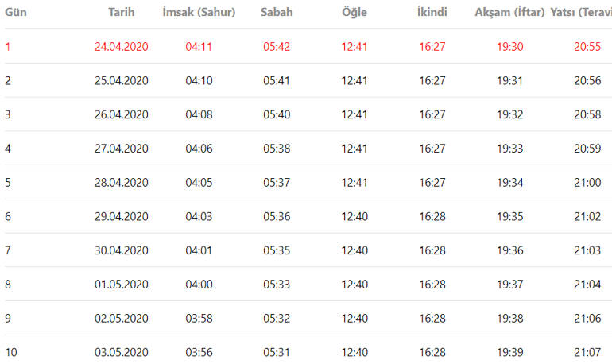Select the date 25.04.2020
This screenshot has height=364, width=612.
(121, 80)
